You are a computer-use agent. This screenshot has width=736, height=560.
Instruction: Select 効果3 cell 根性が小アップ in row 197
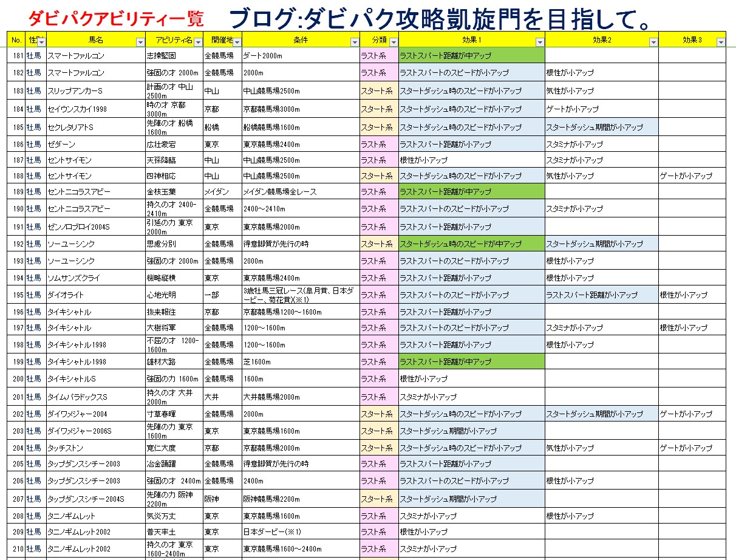[x=692, y=328]
